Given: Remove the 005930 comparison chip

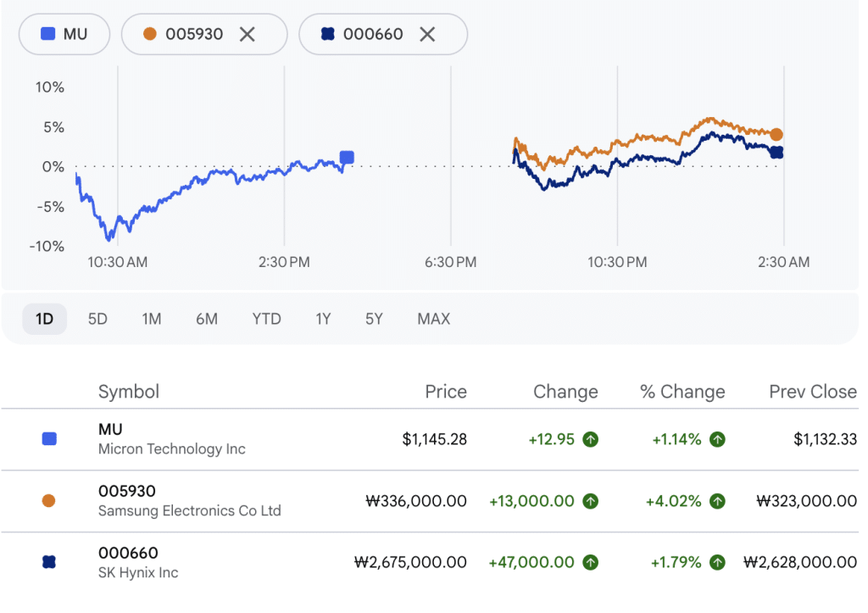Looking at the screenshot, I should coord(247,34).
